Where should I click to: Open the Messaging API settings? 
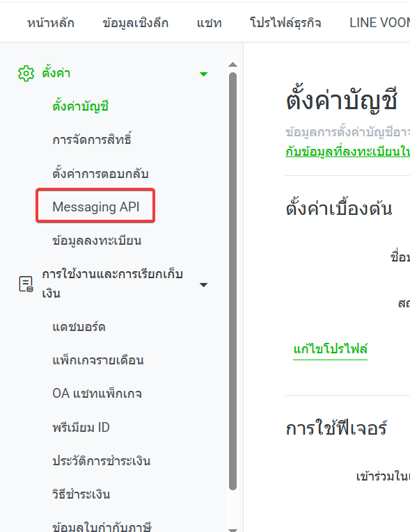(95, 206)
